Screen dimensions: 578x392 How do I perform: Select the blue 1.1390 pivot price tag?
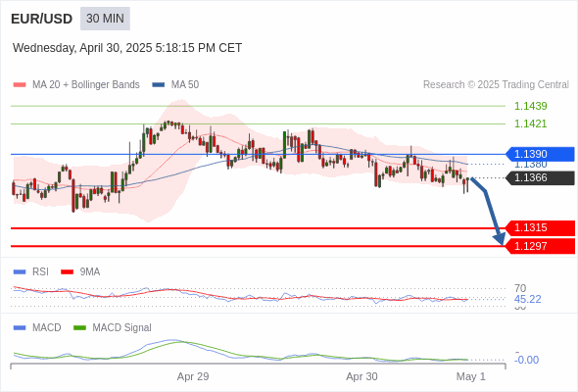(x=540, y=154)
